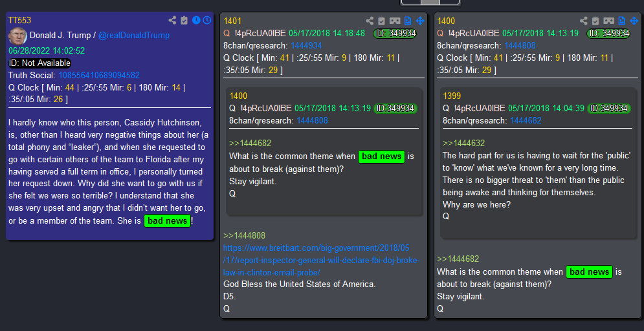This screenshot has height=331, width=644.
Task: Click goggles icon on right-hand 1400 card
Action: (x=609, y=21)
